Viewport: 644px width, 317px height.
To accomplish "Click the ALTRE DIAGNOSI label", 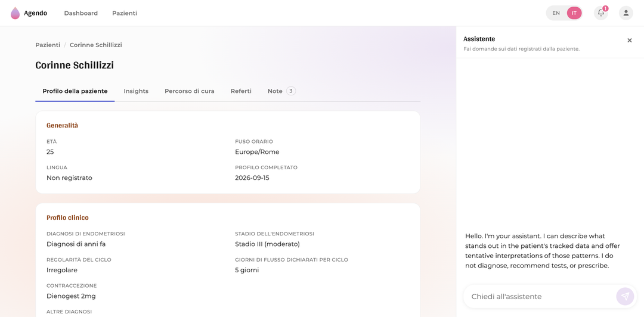I will (x=69, y=312).
